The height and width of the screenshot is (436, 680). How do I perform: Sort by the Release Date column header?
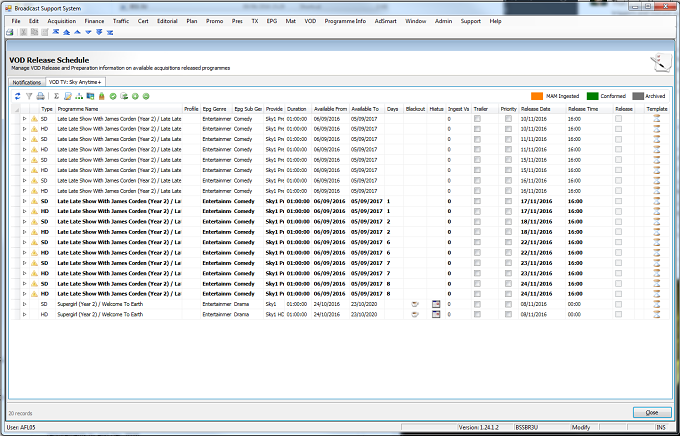click(x=535, y=109)
